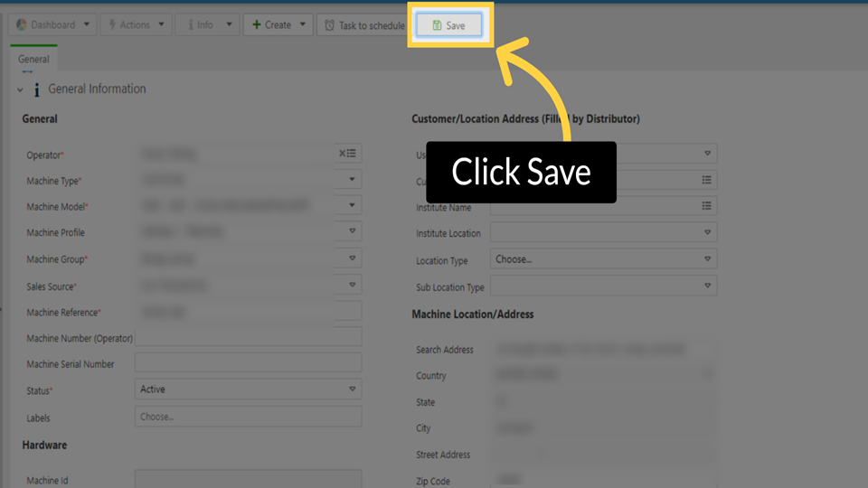
Task: Open the Machine Model dropdown arrow
Action: [x=352, y=206]
